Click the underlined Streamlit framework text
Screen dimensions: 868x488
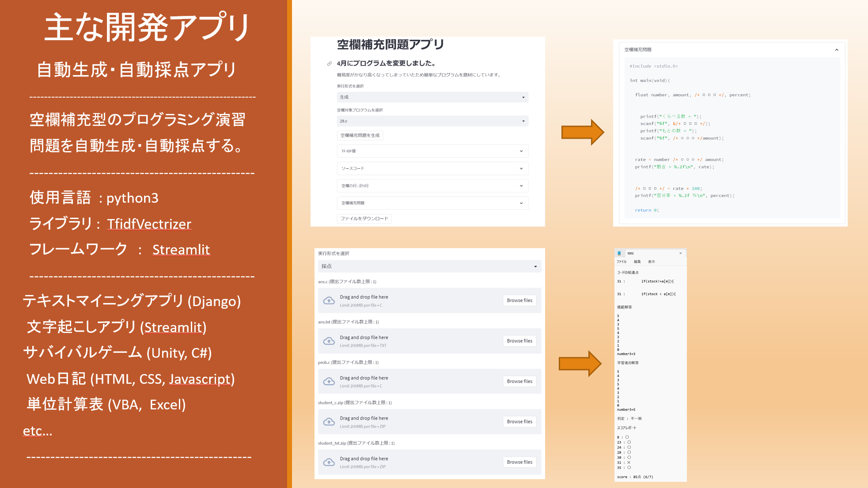click(x=181, y=250)
